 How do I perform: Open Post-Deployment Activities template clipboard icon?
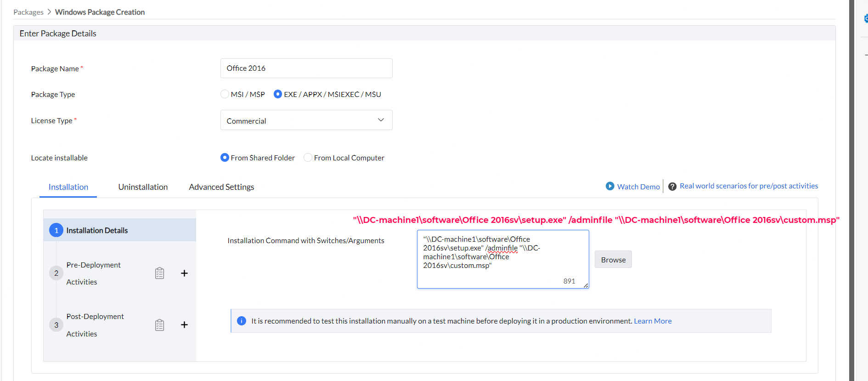159,325
